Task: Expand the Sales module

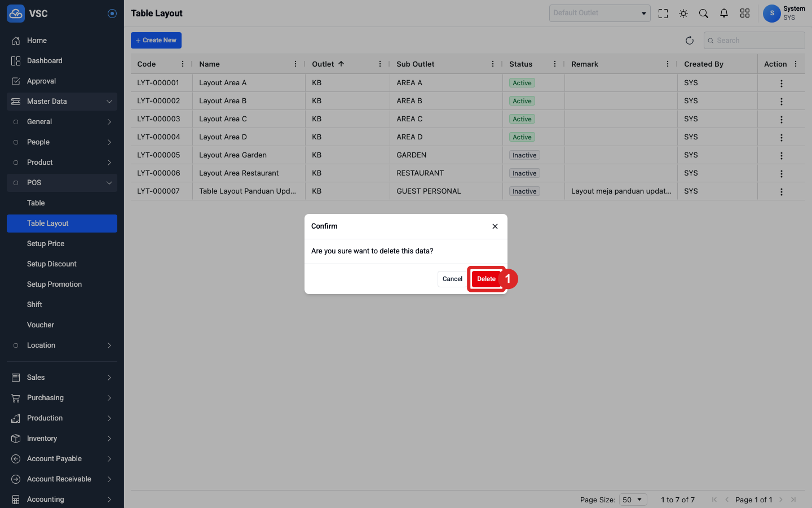Action: (x=62, y=378)
